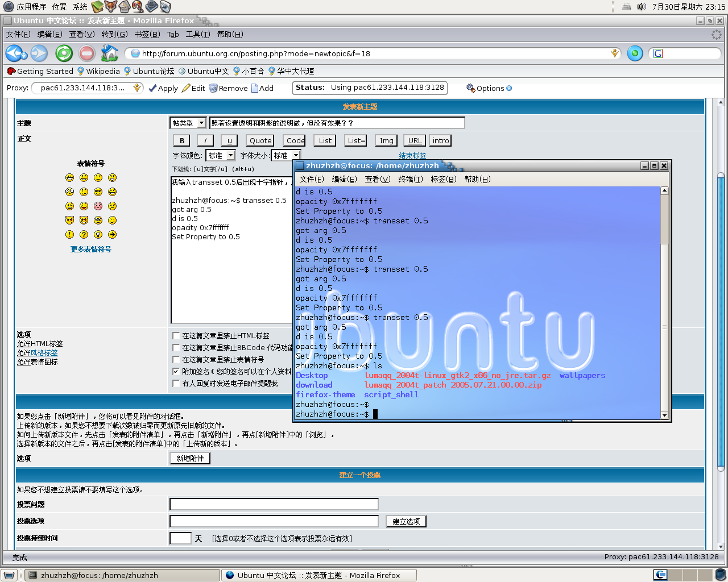Open the font size 字体大小 dropdown
The height and width of the screenshot is (582, 728).
coord(286,155)
